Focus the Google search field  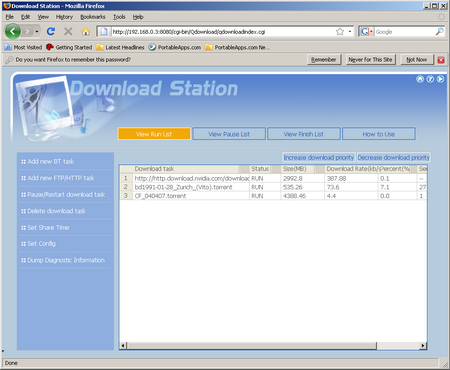(404, 32)
